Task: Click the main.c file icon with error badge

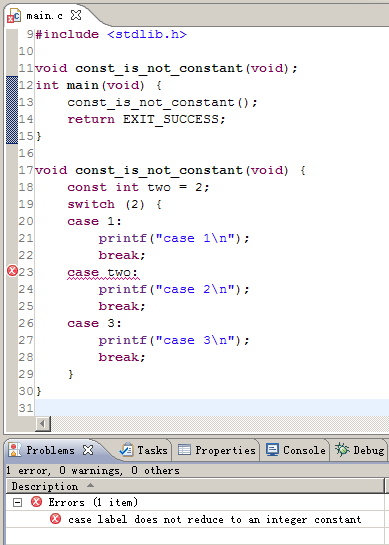Action: tap(14, 16)
